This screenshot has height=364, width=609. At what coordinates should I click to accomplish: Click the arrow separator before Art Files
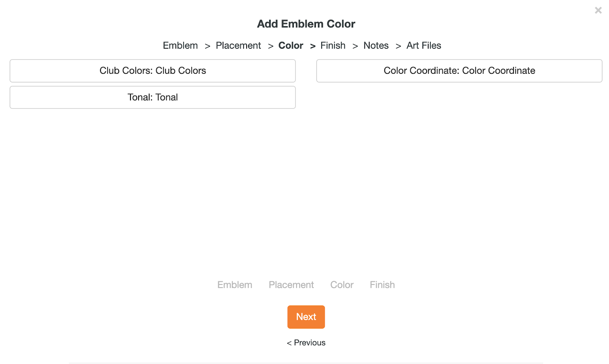pos(399,46)
